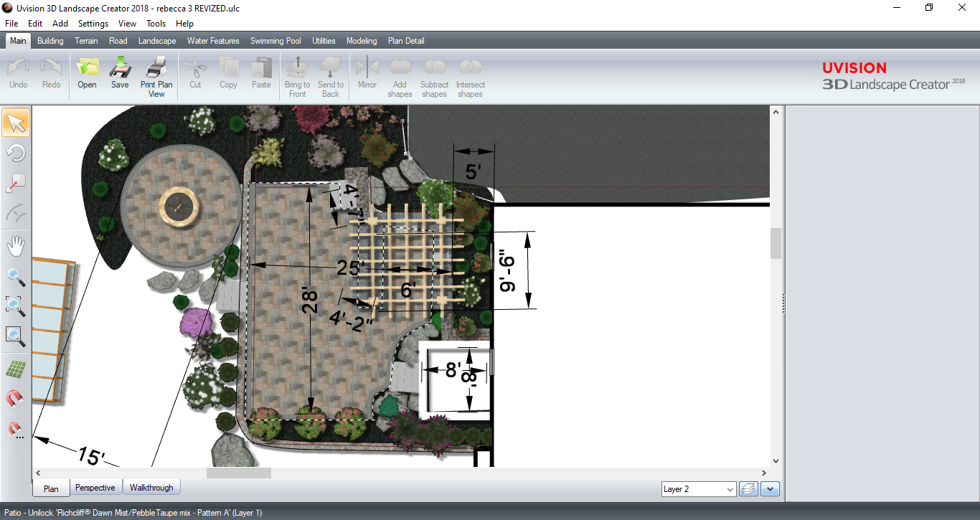Click the vertical scrollbar down arrow
The height and width of the screenshot is (520, 980).
776,461
